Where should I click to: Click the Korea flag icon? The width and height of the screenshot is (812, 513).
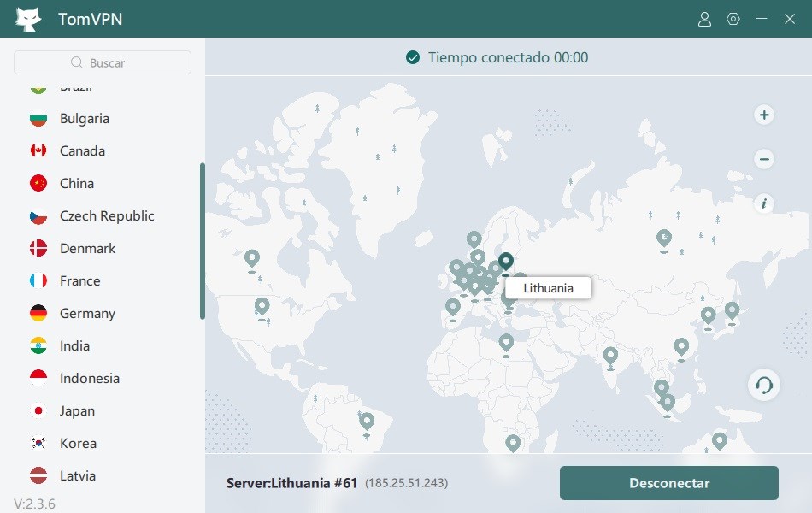38,443
